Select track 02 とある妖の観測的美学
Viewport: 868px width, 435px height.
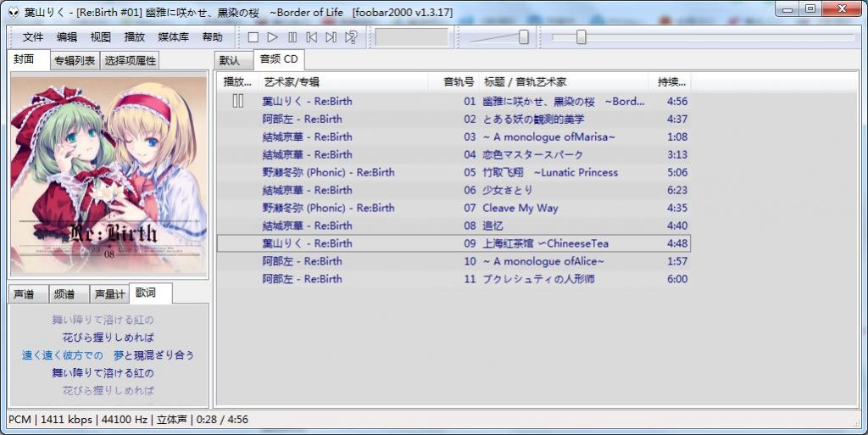click(453, 119)
